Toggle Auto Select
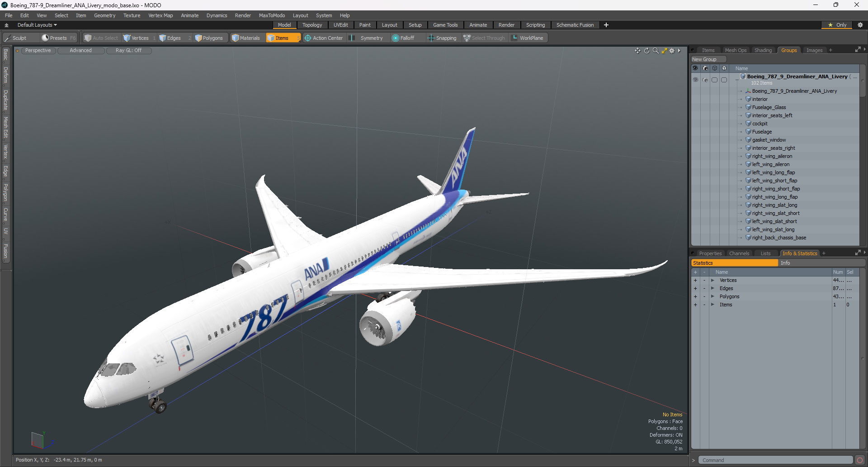The height and width of the screenshot is (467, 868). [101, 38]
